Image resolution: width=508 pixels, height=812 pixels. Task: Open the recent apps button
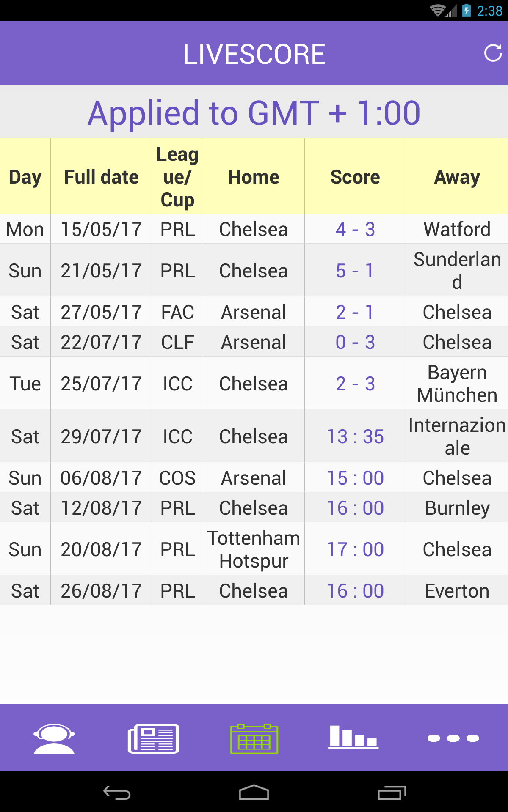tap(392, 793)
